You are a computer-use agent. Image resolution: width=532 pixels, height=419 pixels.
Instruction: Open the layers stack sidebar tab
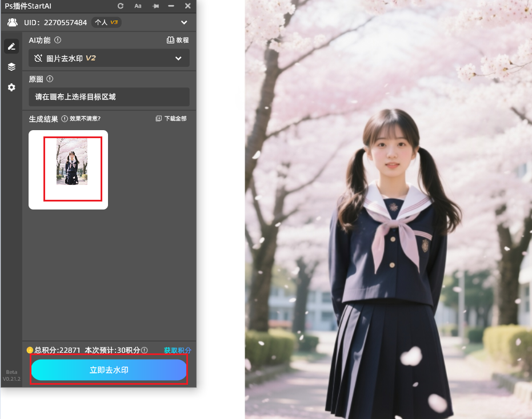pos(11,67)
